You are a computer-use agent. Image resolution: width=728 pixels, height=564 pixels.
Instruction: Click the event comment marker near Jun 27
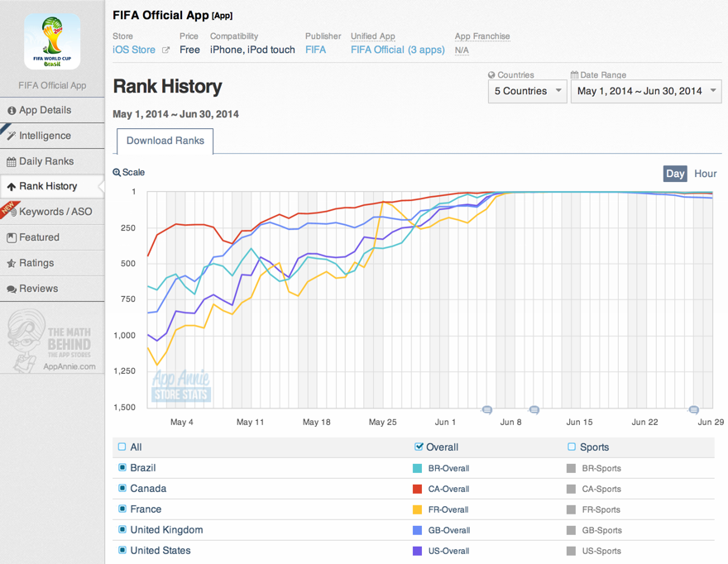[693, 409]
